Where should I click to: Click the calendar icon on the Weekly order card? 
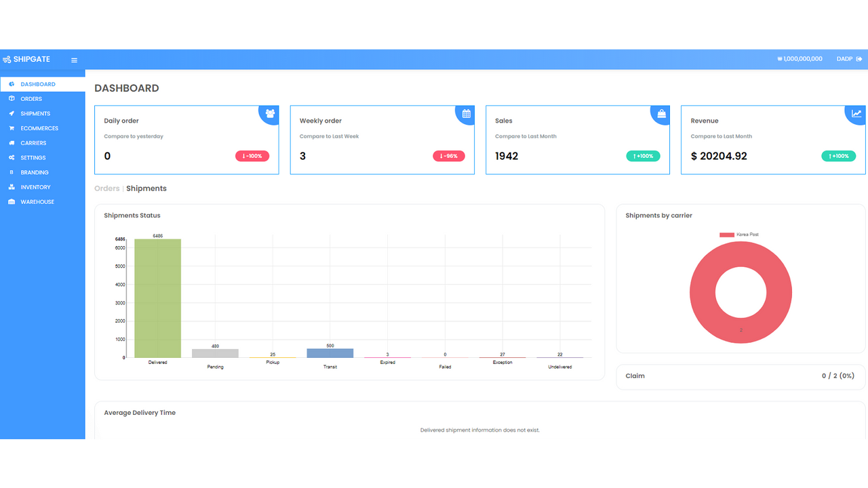(x=465, y=113)
